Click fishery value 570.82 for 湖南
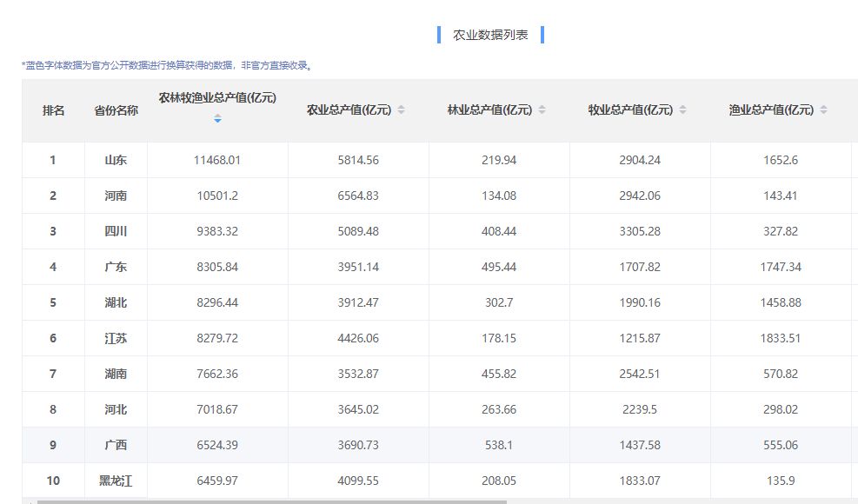 pyautogui.click(x=781, y=374)
